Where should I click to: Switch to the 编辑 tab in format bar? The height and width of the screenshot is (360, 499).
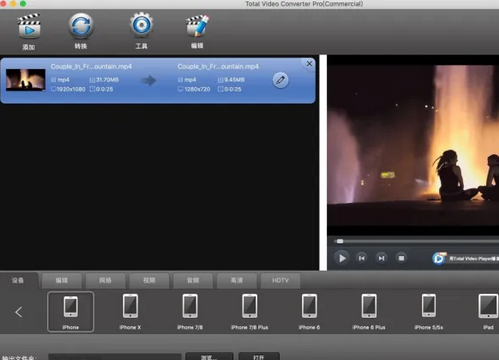62,281
